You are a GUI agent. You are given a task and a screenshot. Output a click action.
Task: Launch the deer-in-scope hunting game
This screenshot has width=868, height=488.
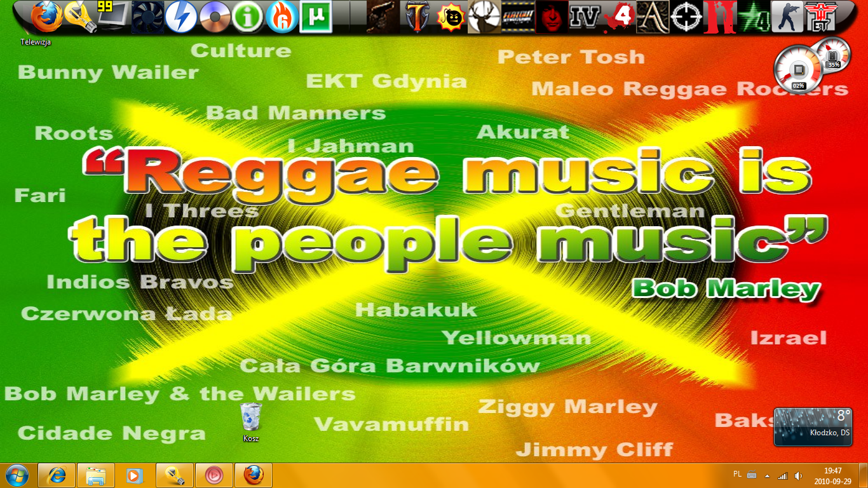[484, 17]
